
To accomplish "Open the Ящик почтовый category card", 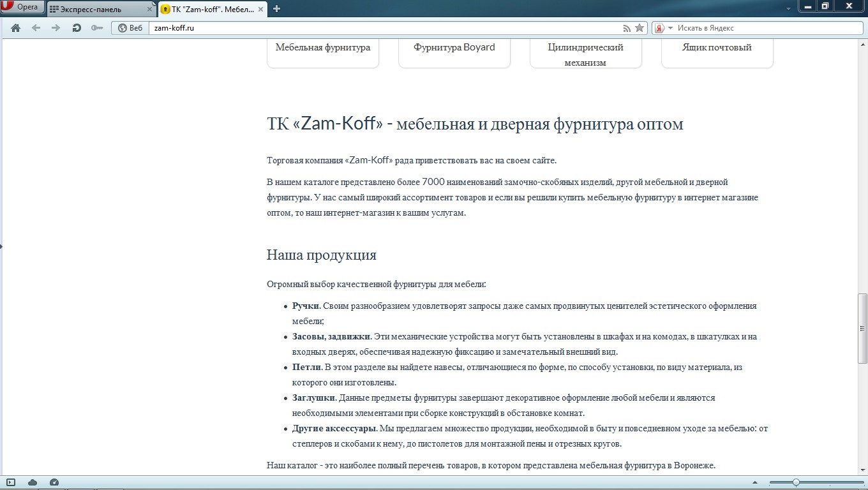I will 717,53.
